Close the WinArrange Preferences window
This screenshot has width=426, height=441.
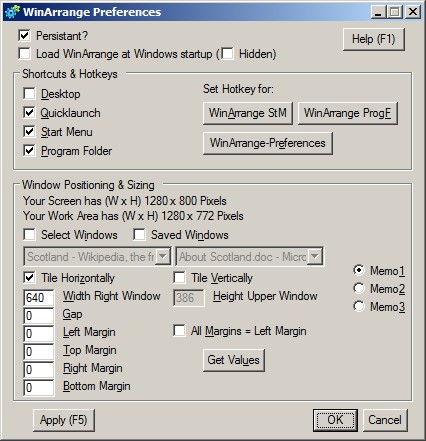click(413, 12)
